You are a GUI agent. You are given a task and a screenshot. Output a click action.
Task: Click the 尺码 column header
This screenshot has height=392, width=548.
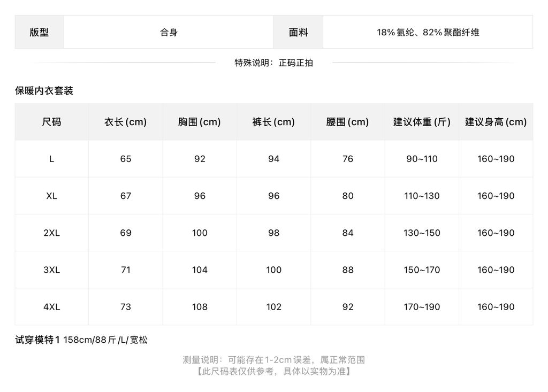(x=52, y=122)
